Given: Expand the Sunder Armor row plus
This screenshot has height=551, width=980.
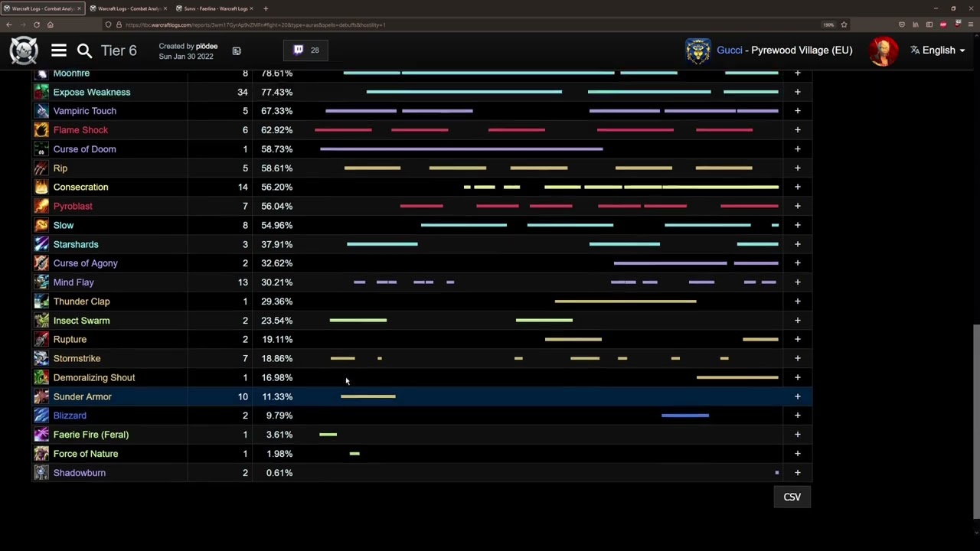Looking at the screenshot, I should coord(797,396).
